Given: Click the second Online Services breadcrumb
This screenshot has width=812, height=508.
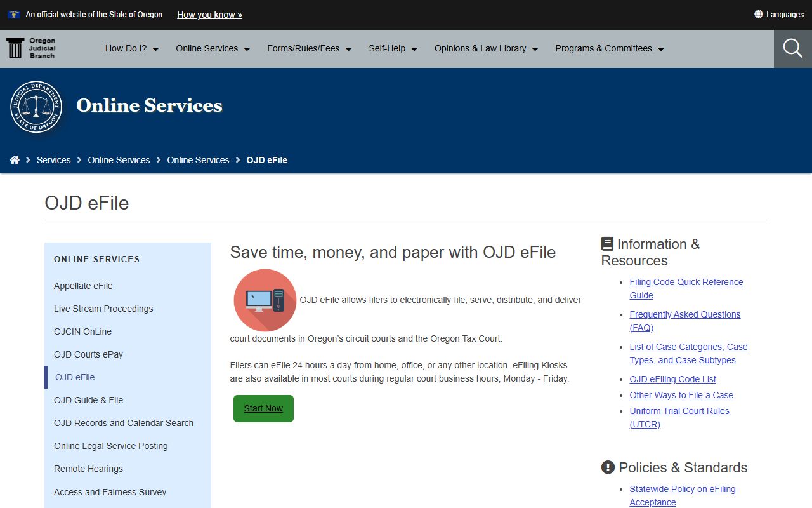Looking at the screenshot, I should pos(198,160).
